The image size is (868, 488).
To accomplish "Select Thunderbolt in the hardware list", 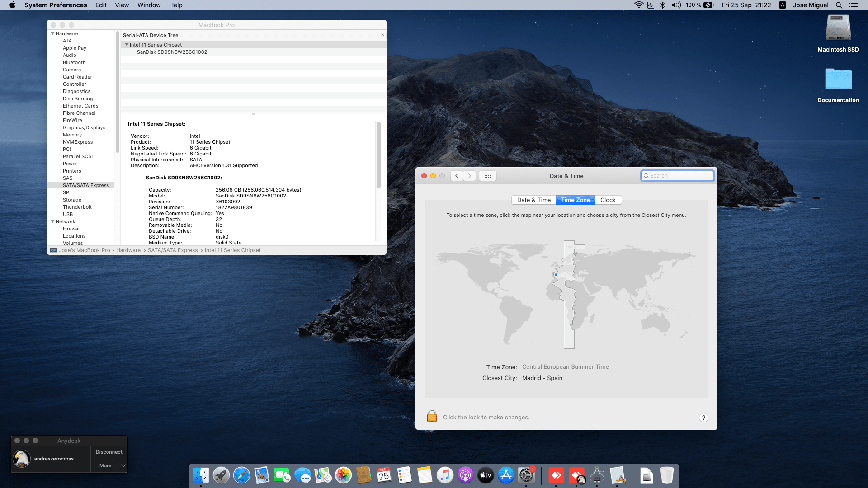I will tap(77, 207).
